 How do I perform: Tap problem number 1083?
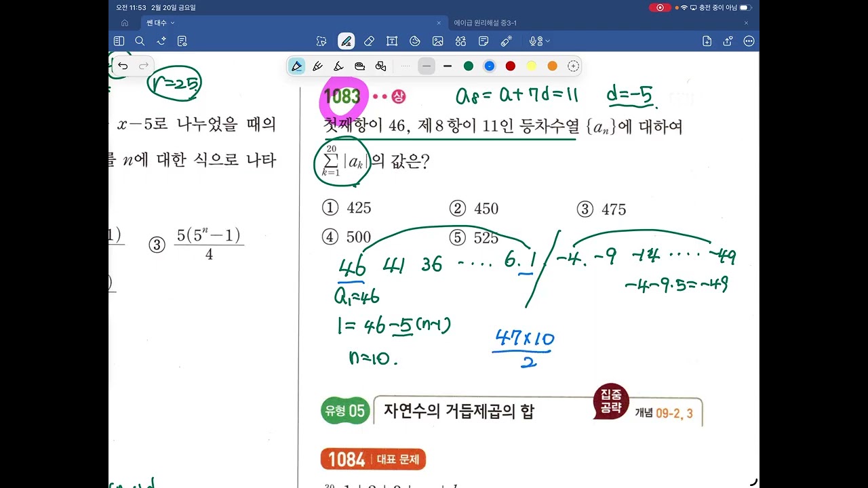tap(342, 96)
